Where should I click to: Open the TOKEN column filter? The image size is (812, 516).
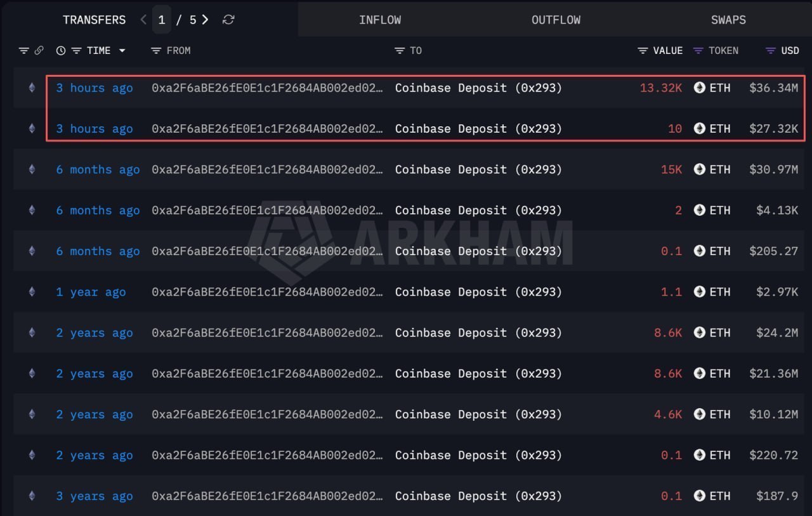click(x=698, y=50)
